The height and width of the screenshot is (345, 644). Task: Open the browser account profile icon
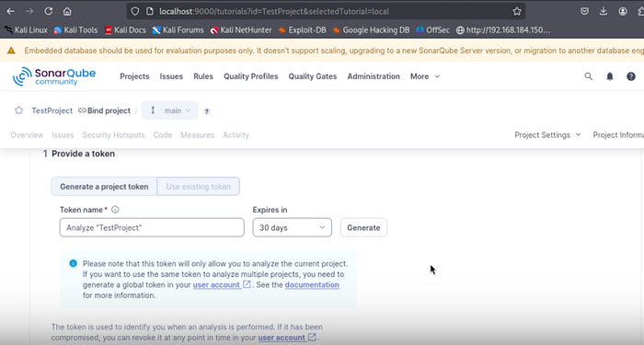(623, 11)
